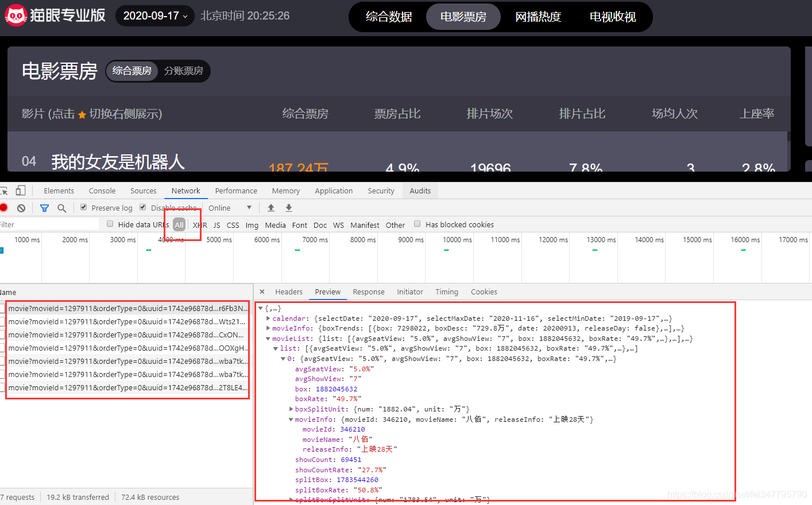This screenshot has height=505, width=812.
Task: Open the 网播热度 section
Action: click(x=539, y=17)
